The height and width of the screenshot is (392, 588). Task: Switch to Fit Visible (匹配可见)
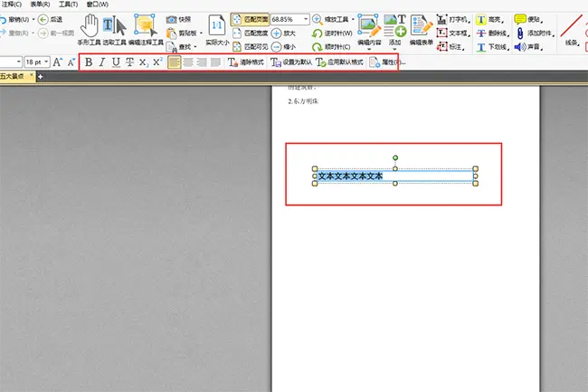click(x=250, y=46)
